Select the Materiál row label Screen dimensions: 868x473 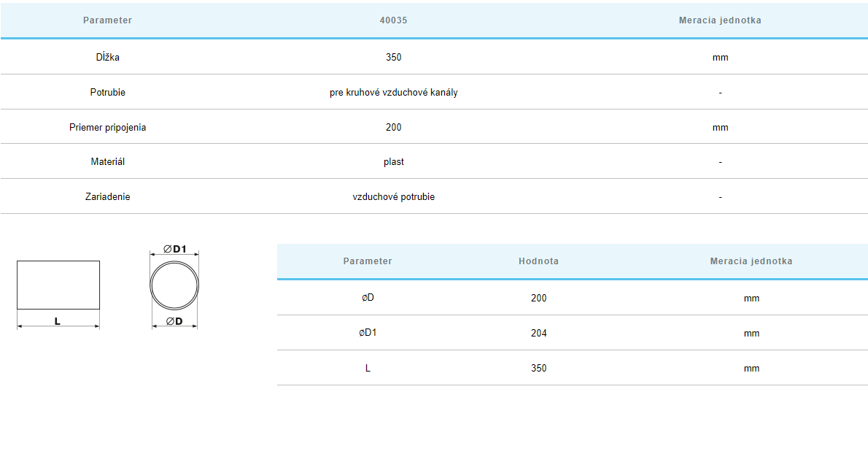point(107,161)
